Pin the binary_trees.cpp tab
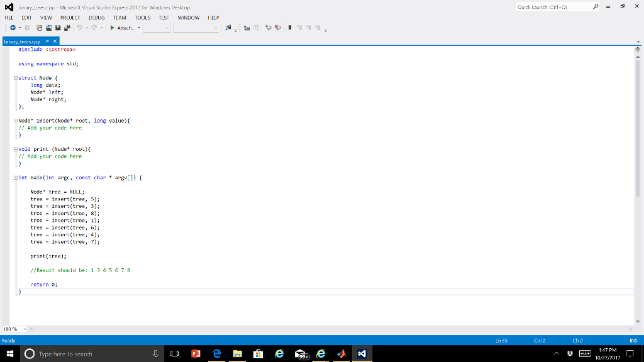Screen dimensions: 644x362 click(x=46, y=41)
